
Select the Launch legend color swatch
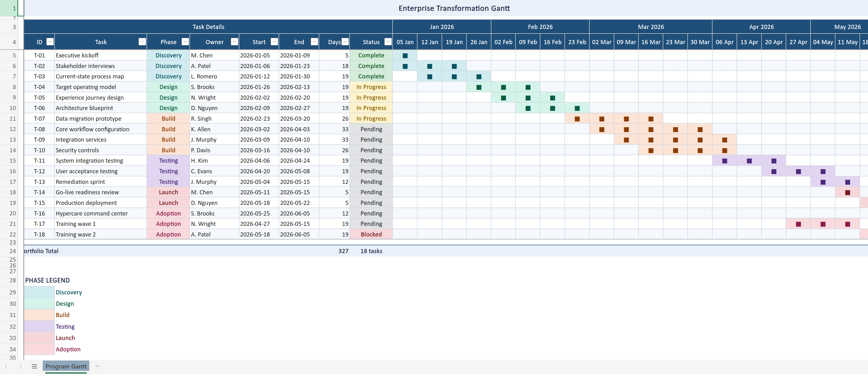(39, 338)
